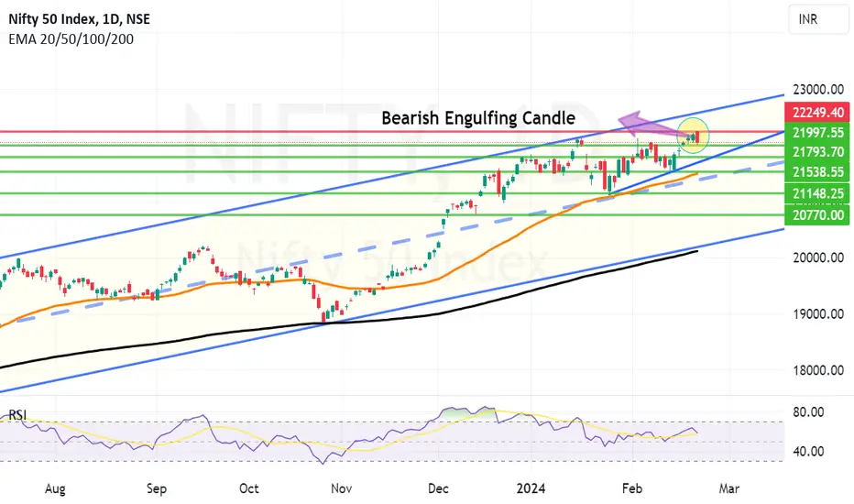Select the circled bearish engulfing red candle

(x=697, y=137)
